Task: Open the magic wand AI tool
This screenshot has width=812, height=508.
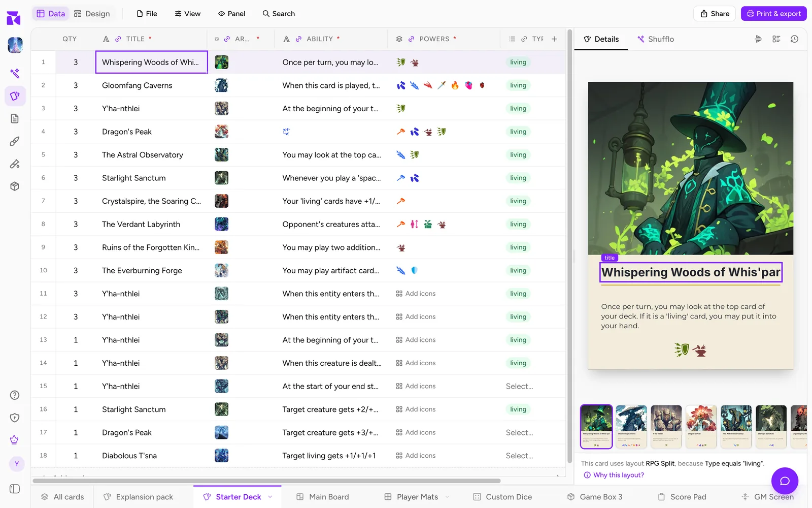Action: (15, 73)
